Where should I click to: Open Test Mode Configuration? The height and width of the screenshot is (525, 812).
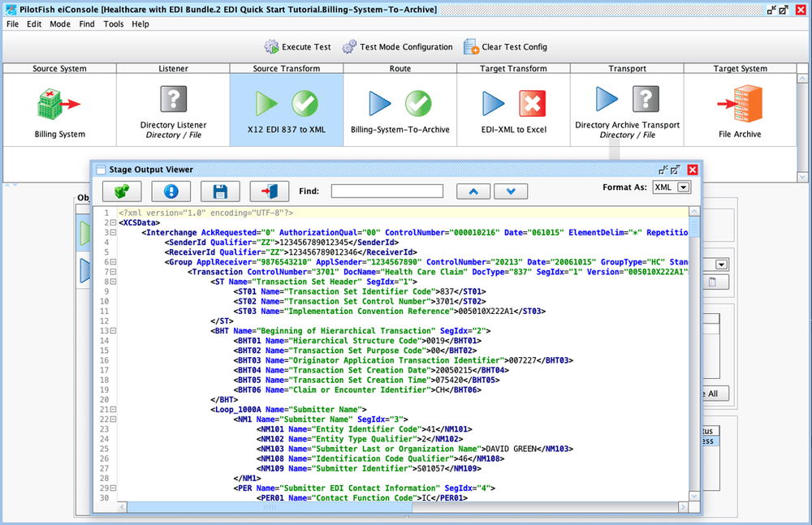(x=397, y=47)
